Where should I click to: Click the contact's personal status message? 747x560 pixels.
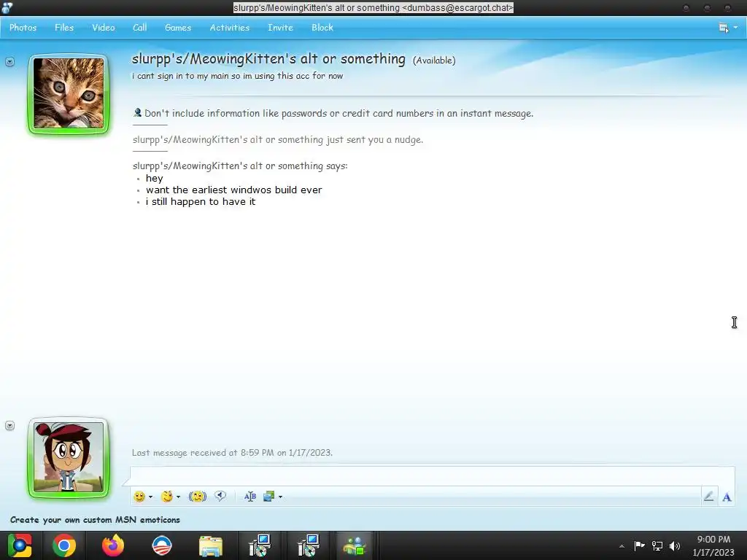237,76
